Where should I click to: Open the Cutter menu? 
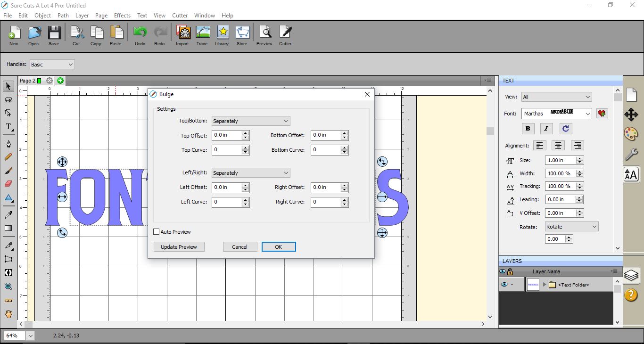click(x=180, y=15)
